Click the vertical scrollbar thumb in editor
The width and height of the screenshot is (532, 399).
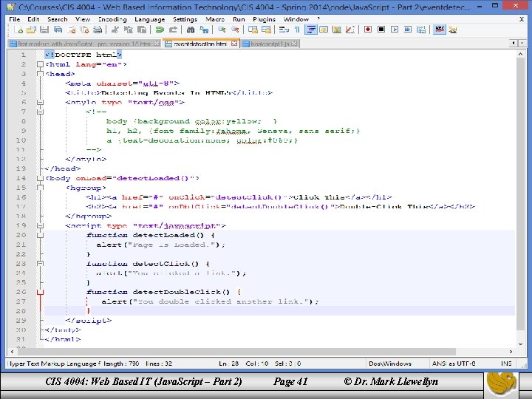[x=520, y=194]
